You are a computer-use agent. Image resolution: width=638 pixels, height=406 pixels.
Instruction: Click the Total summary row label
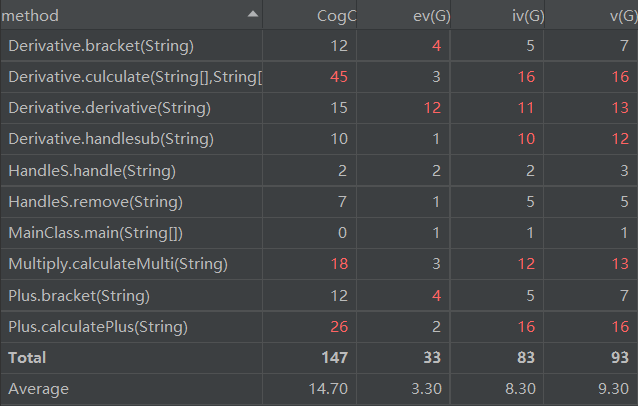pos(27,357)
